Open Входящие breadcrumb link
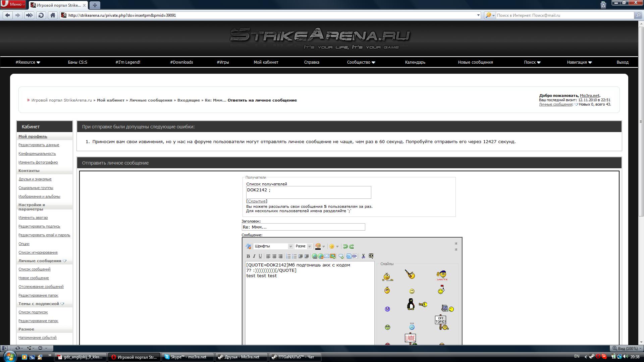Image resolution: width=644 pixels, height=362 pixels. (x=189, y=100)
